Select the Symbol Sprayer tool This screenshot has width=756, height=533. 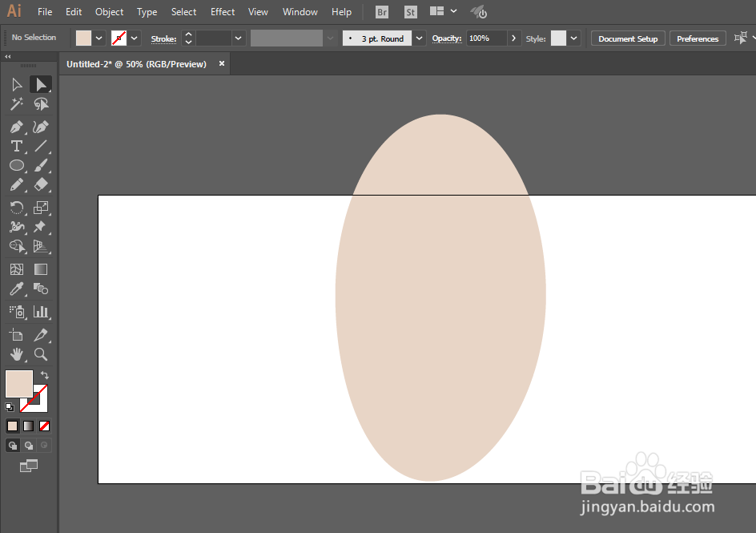(x=16, y=312)
